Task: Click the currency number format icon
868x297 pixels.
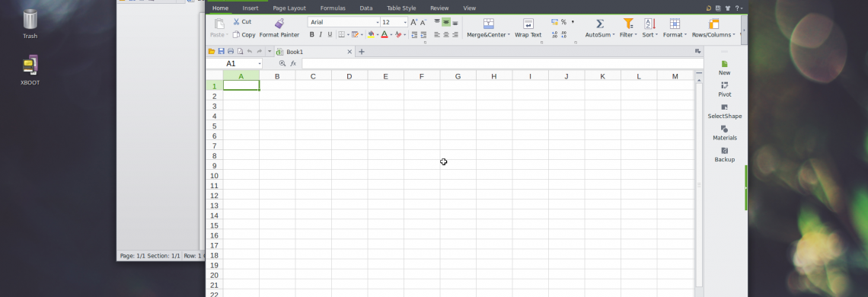Action: [554, 22]
